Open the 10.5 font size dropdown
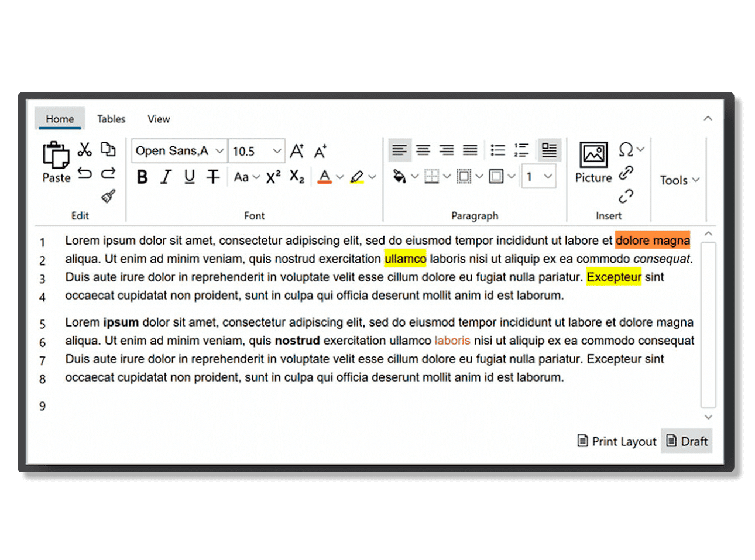This screenshot has height=560, width=755. pos(256,151)
